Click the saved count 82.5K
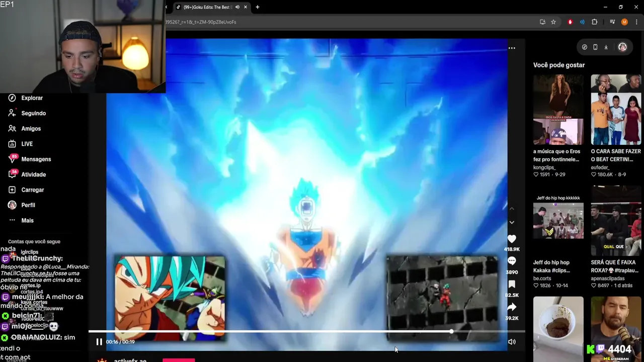The image size is (644, 362). click(512, 295)
